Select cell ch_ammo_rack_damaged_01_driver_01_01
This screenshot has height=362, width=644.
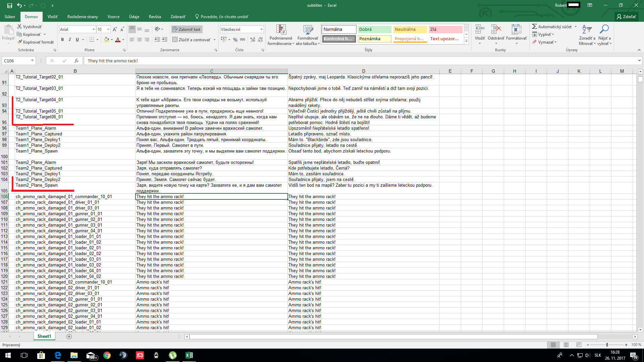75,202
